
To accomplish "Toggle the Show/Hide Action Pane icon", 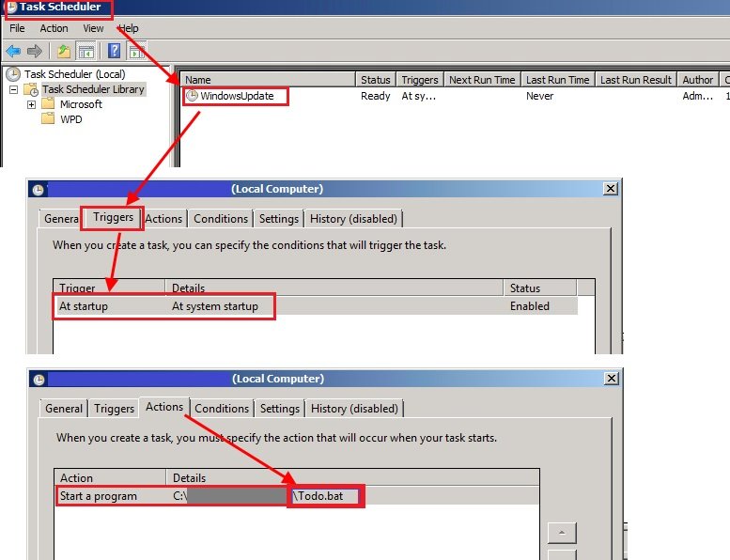I will (x=135, y=51).
